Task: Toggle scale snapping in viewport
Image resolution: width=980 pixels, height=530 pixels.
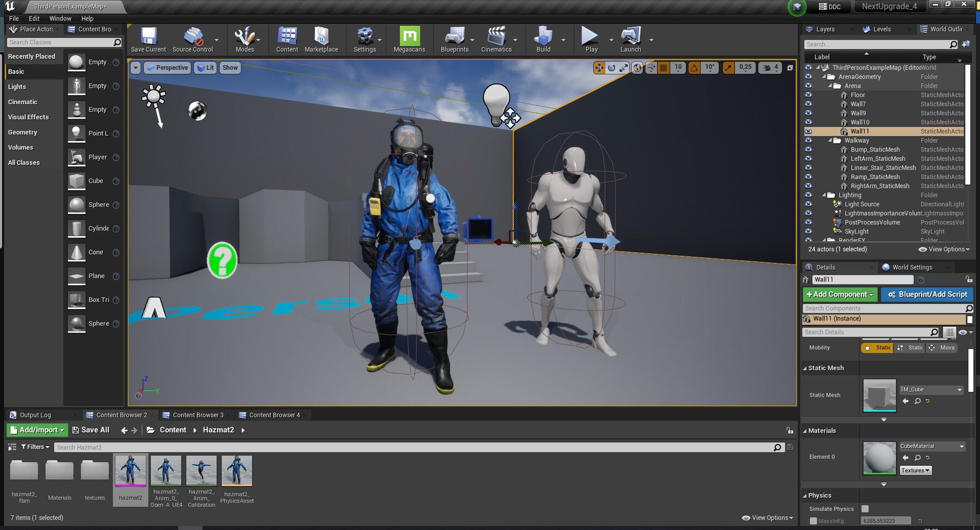Action: click(x=728, y=67)
